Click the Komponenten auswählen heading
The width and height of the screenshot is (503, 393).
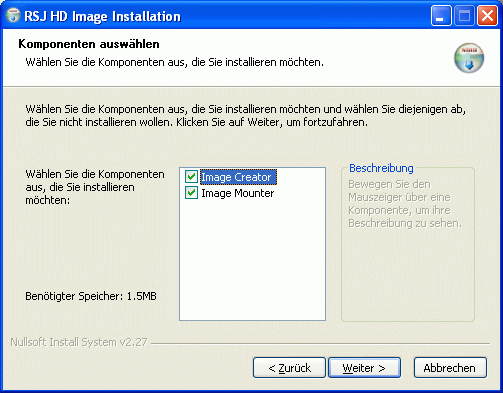[89, 44]
